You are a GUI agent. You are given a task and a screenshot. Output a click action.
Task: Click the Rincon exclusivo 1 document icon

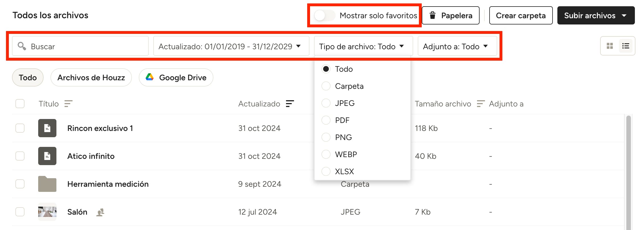tap(47, 128)
